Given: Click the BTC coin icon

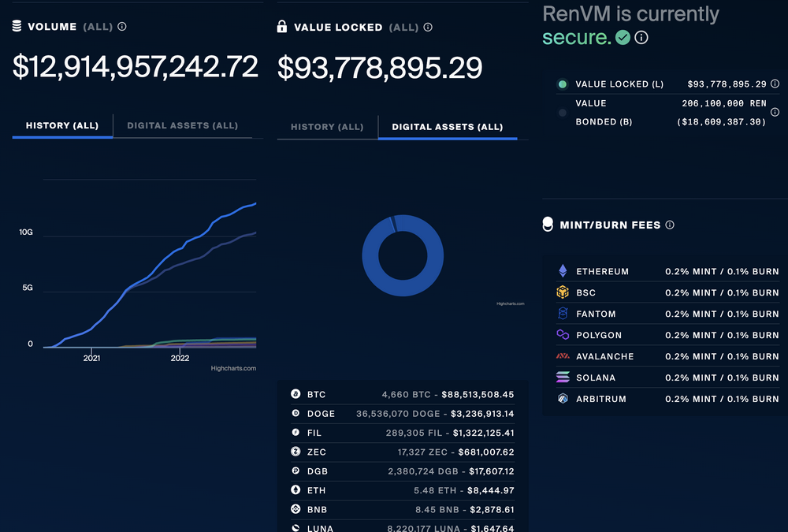Looking at the screenshot, I should coord(295,394).
